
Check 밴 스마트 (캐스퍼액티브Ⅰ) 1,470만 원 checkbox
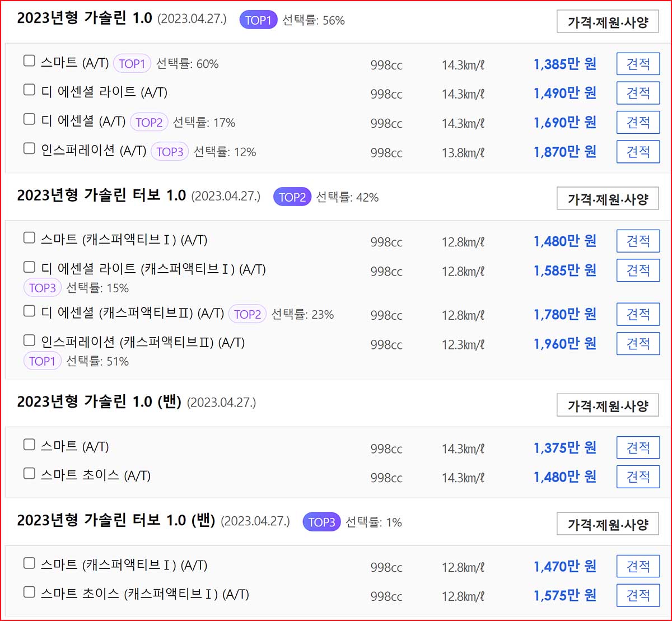[29, 563]
